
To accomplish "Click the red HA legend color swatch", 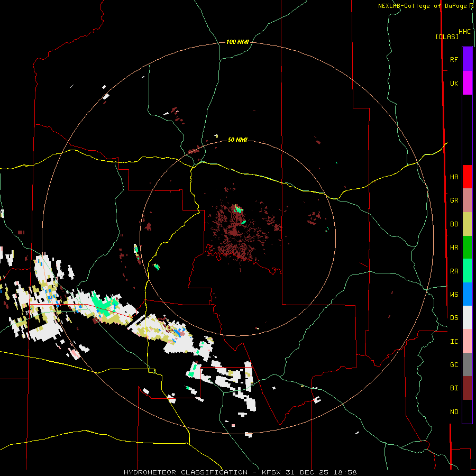I will coord(467,177).
